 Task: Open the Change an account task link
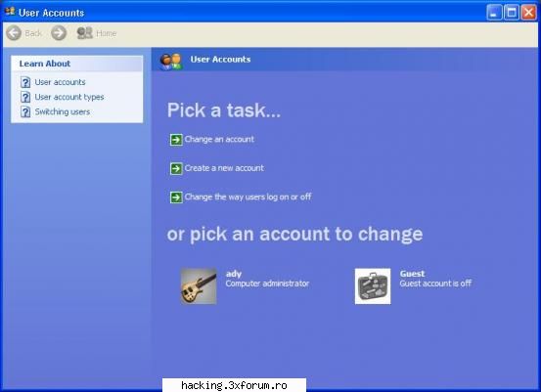click(219, 139)
